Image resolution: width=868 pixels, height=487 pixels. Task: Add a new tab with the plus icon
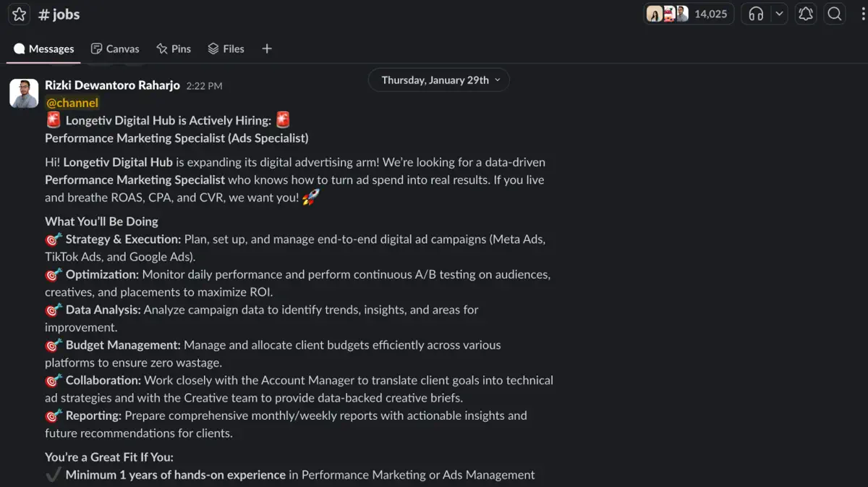(x=266, y=48)
